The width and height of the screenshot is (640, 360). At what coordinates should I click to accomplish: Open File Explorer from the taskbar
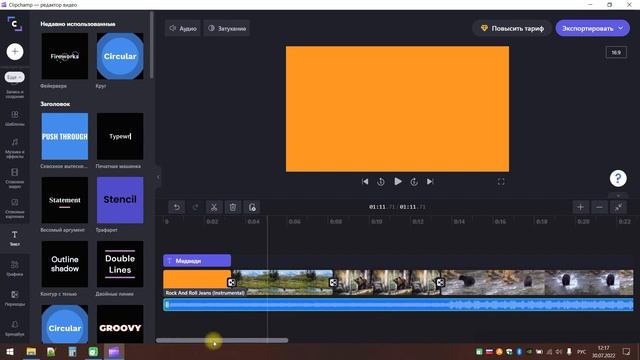coord(31,351)
